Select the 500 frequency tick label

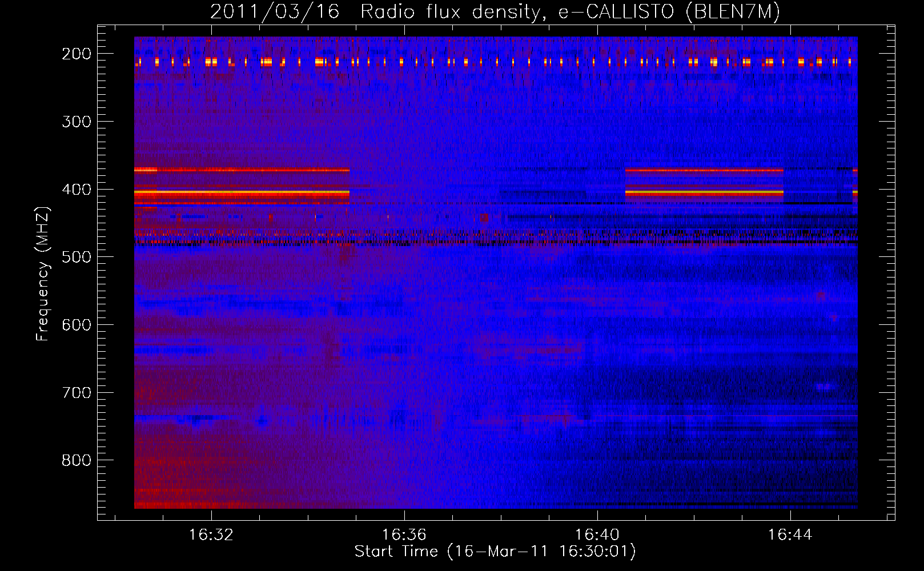pos(77,257)
